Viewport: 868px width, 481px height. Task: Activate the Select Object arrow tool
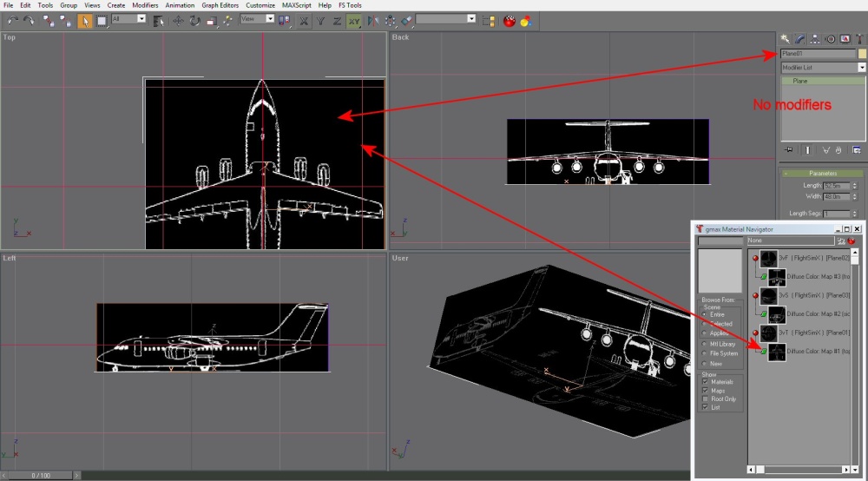click(x=85, y=20)
